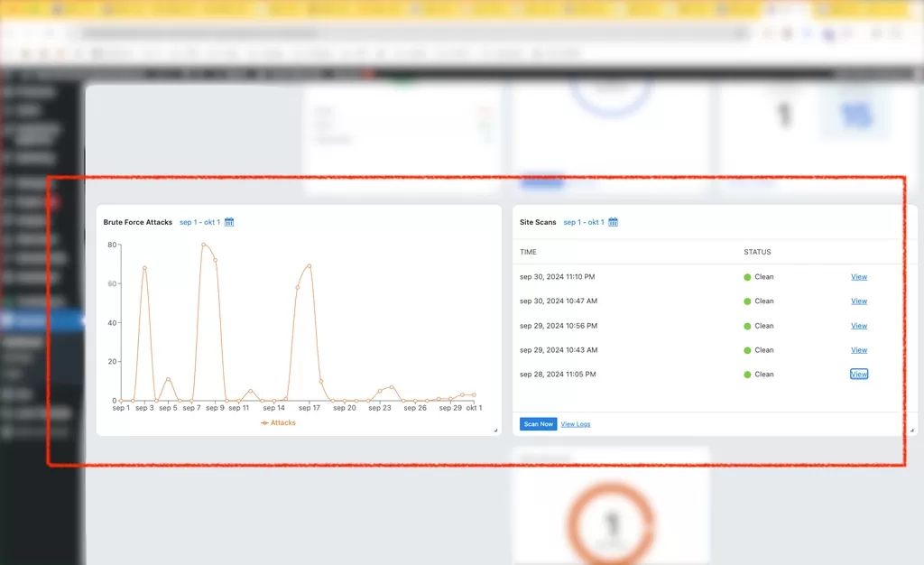Click the highest chart peak near sep 8

[x=203, y=245]
